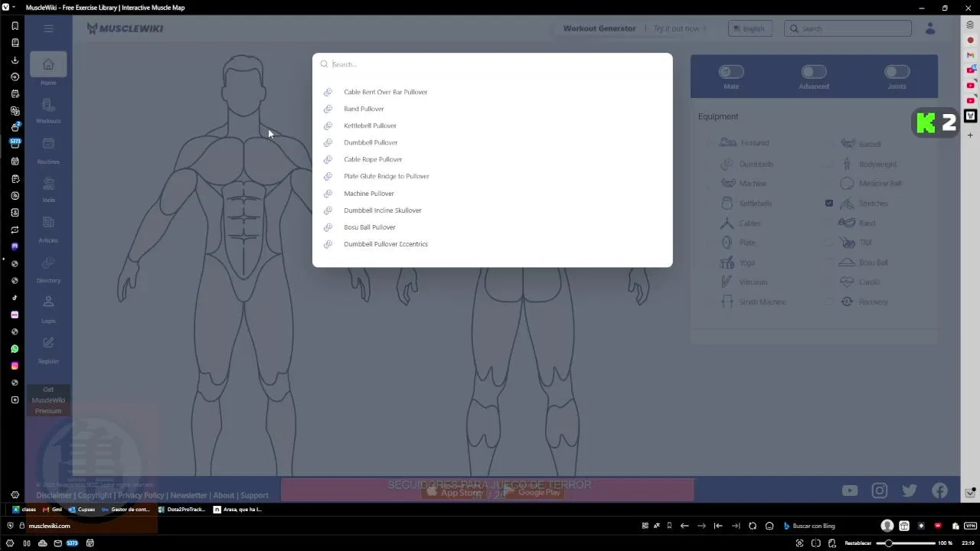This screenshot has width=980, height=551.
Task: Toggle the Male gender switch
Action: [x=731, y=72]
